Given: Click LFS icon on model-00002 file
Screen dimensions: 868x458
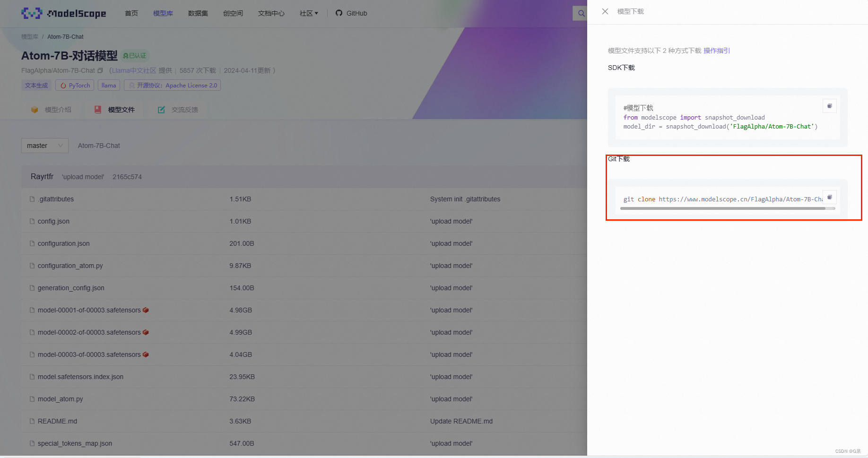Looking at the screenshot, I should (146, 332).
